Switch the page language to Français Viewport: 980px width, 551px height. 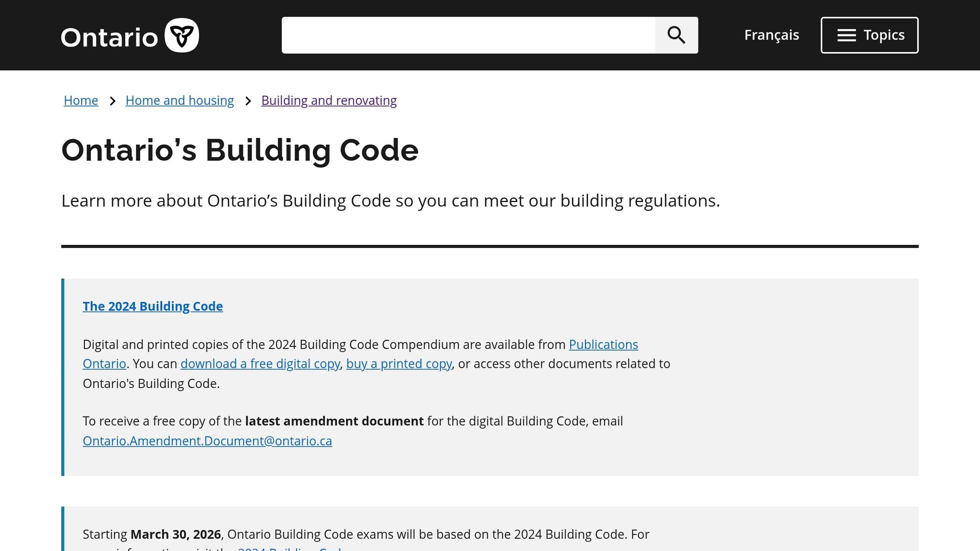(x=771, y=35)
